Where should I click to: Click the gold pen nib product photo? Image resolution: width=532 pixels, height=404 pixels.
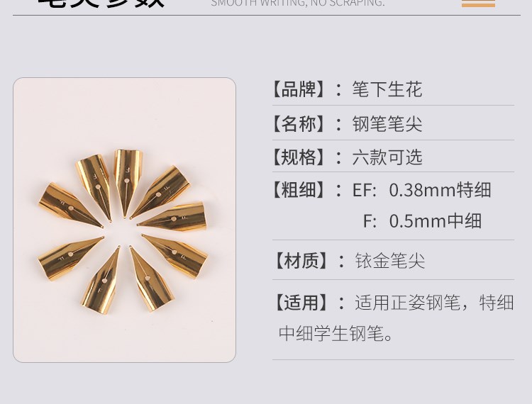pos(124,220)
